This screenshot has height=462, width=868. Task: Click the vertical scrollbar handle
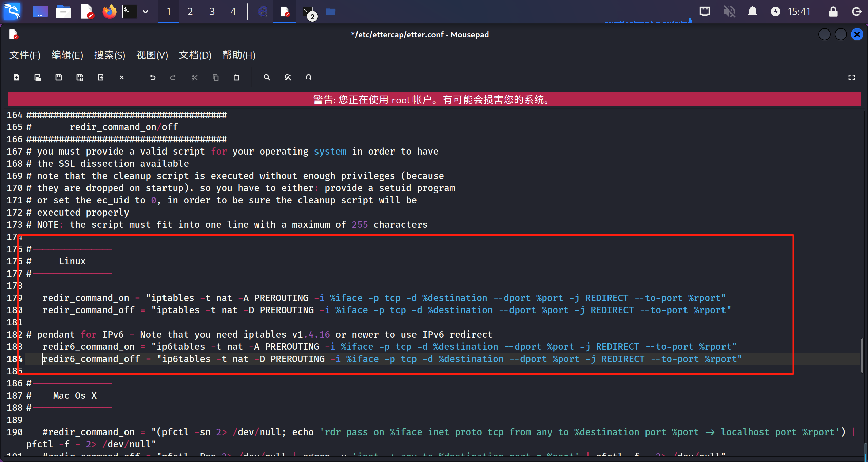(x=862, y=355)
